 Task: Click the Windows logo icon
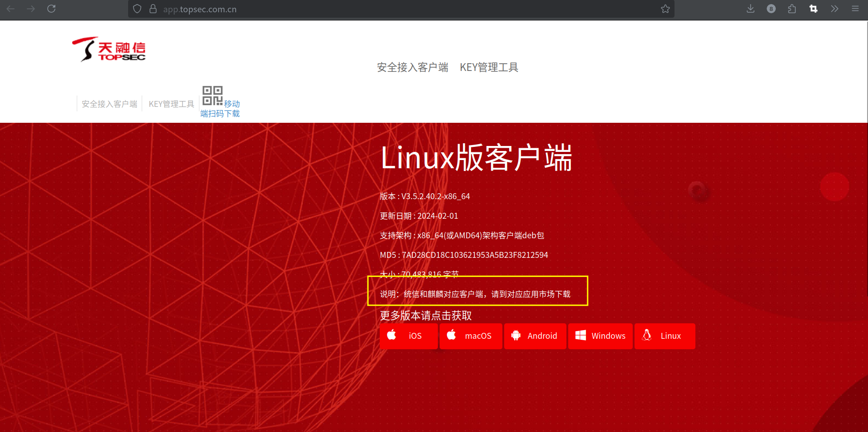click(580, 336)
